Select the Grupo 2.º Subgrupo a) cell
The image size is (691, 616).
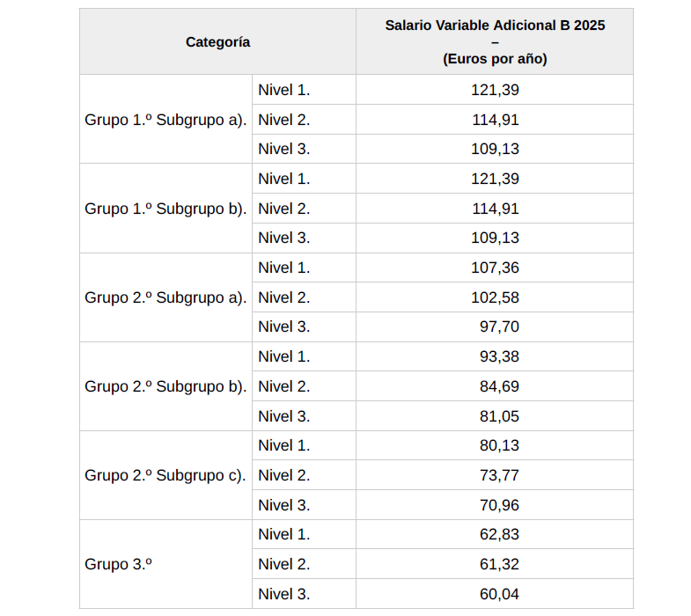(x=165, y=297)
